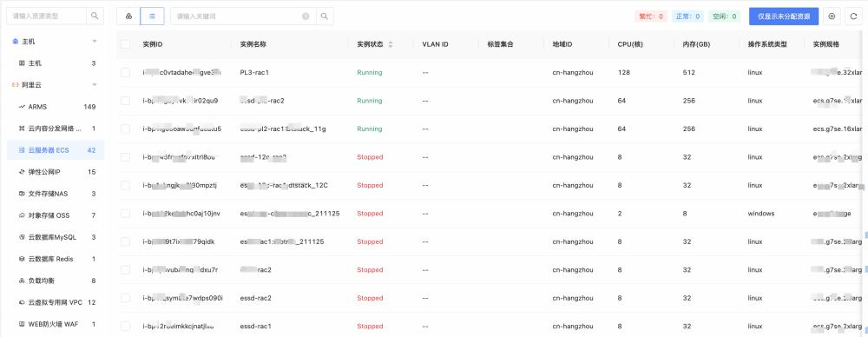
Task: Refresh the instance list
Action: tap(853, 17)
